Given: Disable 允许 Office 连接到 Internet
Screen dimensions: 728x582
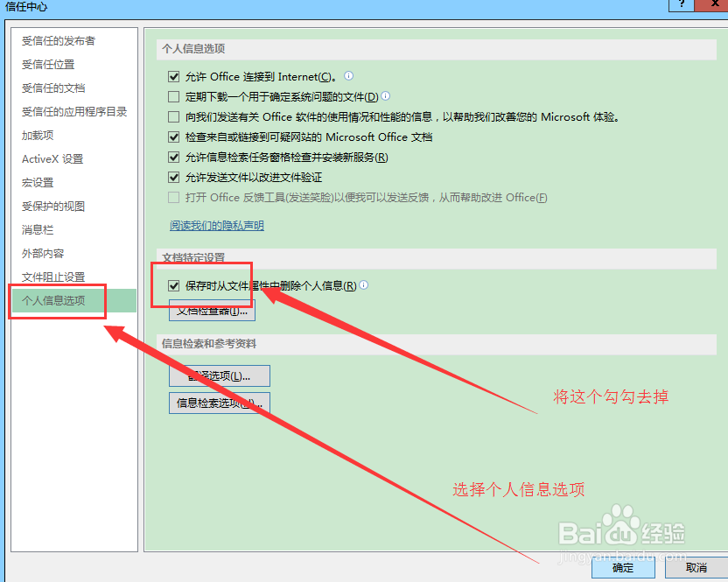Looking at the screenshot, I should 173,76.
